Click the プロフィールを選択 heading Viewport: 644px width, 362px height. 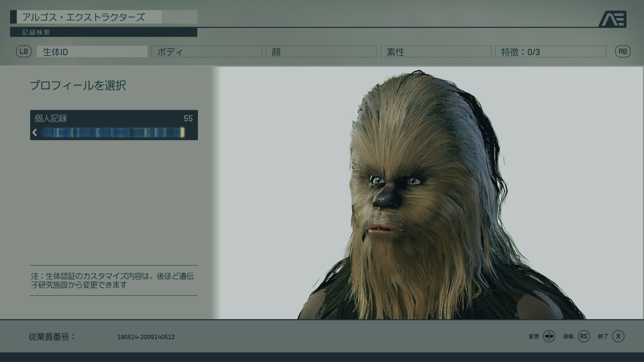tap(78, 85)
